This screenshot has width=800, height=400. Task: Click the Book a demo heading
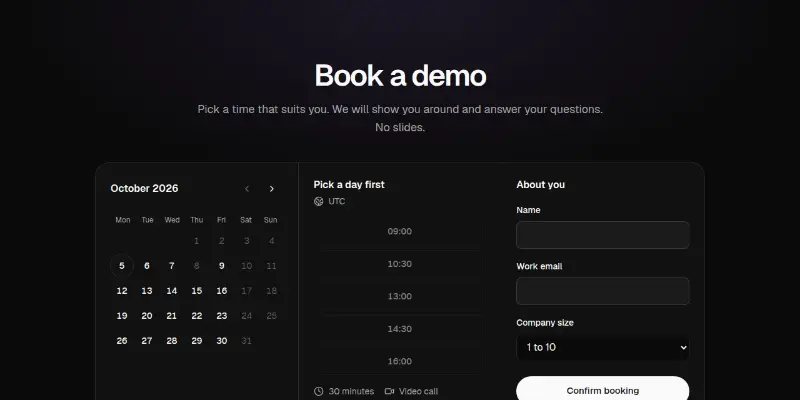pyautogui.click(x=400, y=76)
